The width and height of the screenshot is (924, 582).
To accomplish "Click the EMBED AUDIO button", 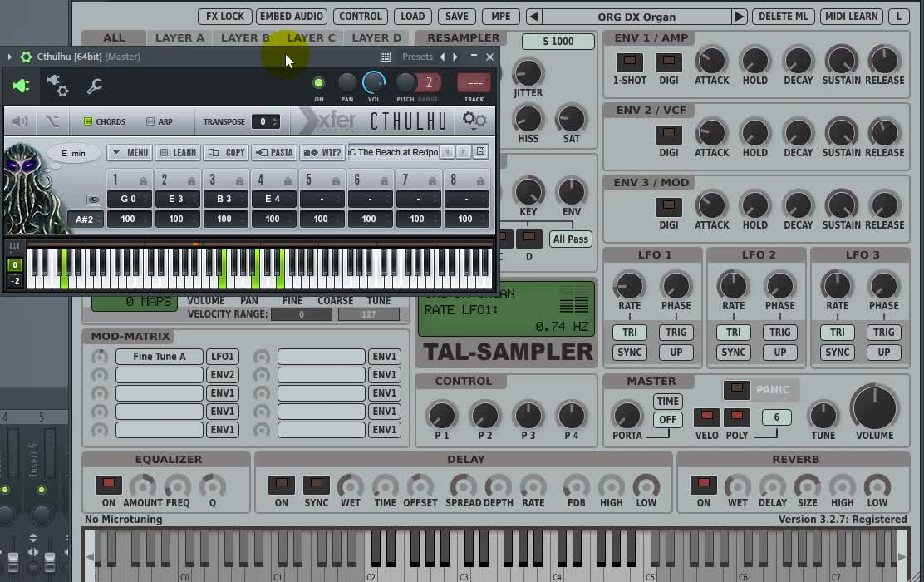I will tap(292, 17).
